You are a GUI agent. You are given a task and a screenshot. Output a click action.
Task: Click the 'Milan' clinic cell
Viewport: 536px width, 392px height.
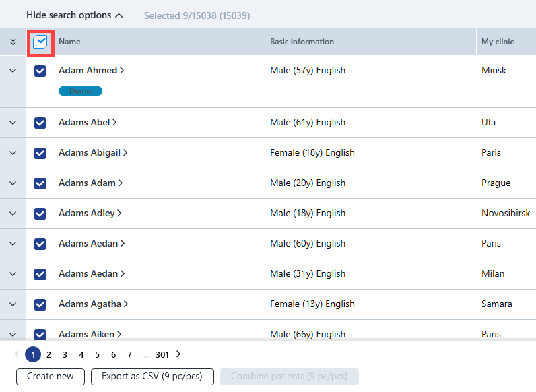(x=493, y=273)
